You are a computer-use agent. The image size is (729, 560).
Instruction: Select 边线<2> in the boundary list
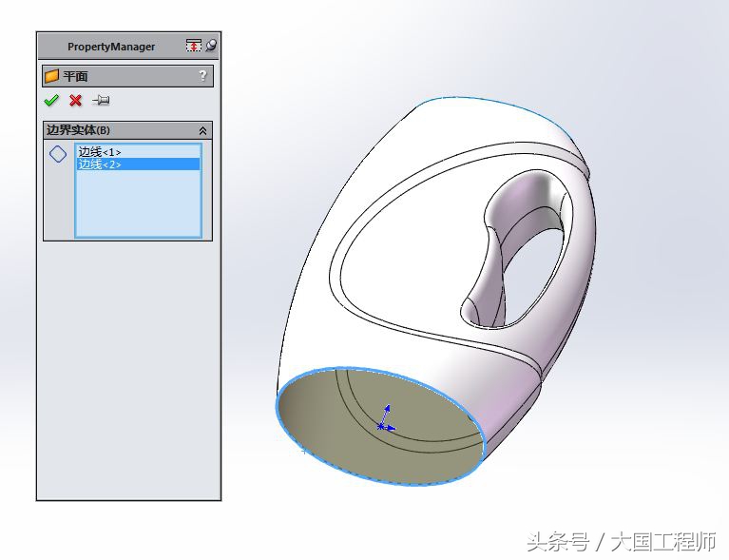pyautogui.click(x=138, y=164)
